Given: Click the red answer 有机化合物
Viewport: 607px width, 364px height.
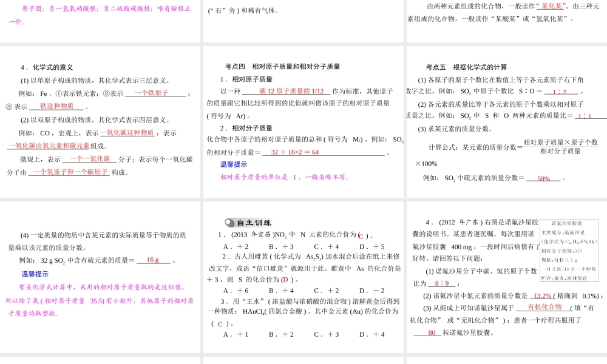Looking at the screenshot, I should pos(544,307).
